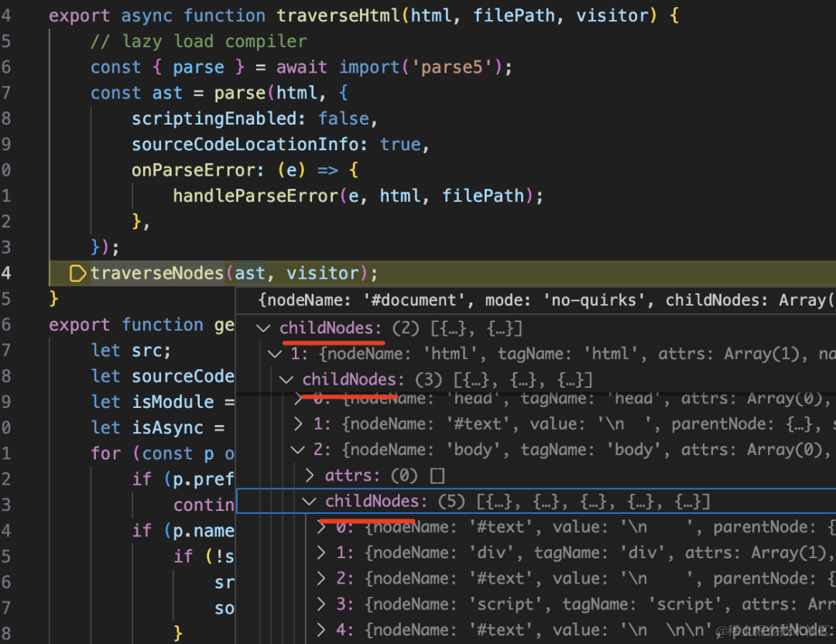836x644 pixels.
Task: Click the debugger breakpoint arrow at traverseNodes line
Action: [78, 273]
